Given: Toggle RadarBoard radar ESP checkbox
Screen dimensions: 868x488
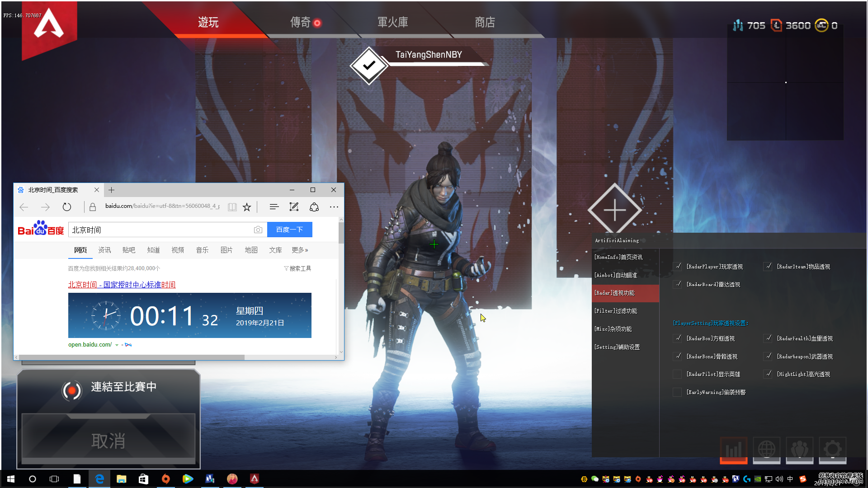Looking at the screenshot, I should [x=678, y=284].
